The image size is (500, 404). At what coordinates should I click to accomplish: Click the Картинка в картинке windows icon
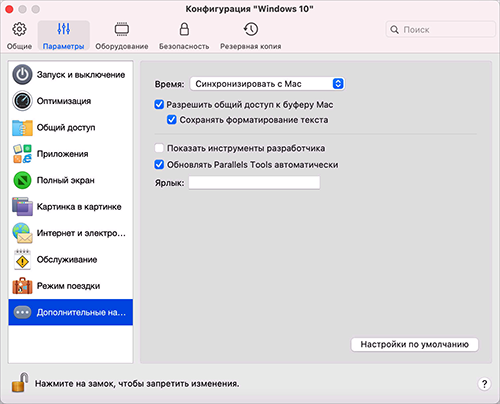(22, 207)
